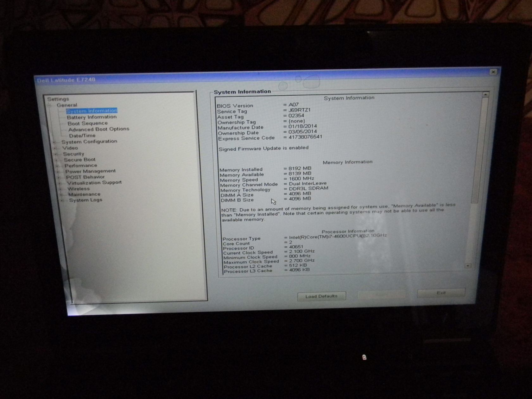The image size is (532, 399).
Task: Click the Memory Channel Mode value Dual InterLeave
Action: (307, 183)
